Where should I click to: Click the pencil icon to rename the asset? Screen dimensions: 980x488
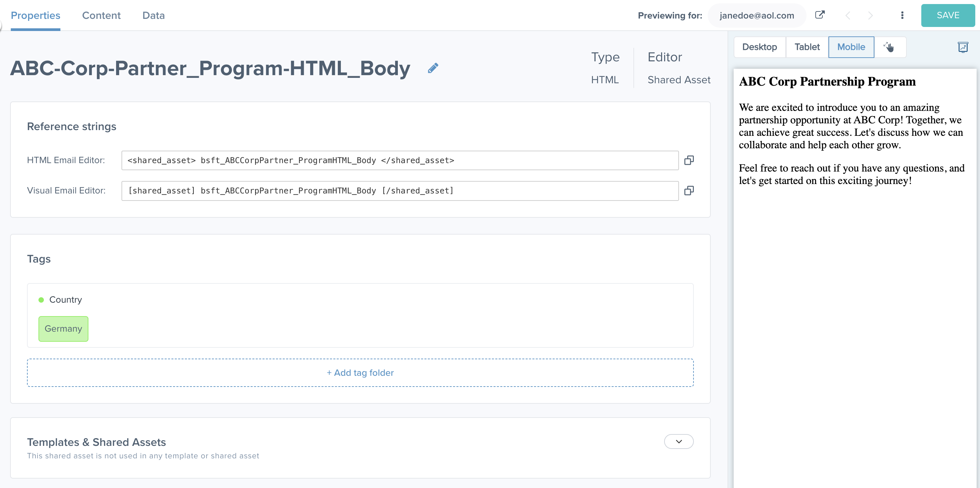[433, 68]
